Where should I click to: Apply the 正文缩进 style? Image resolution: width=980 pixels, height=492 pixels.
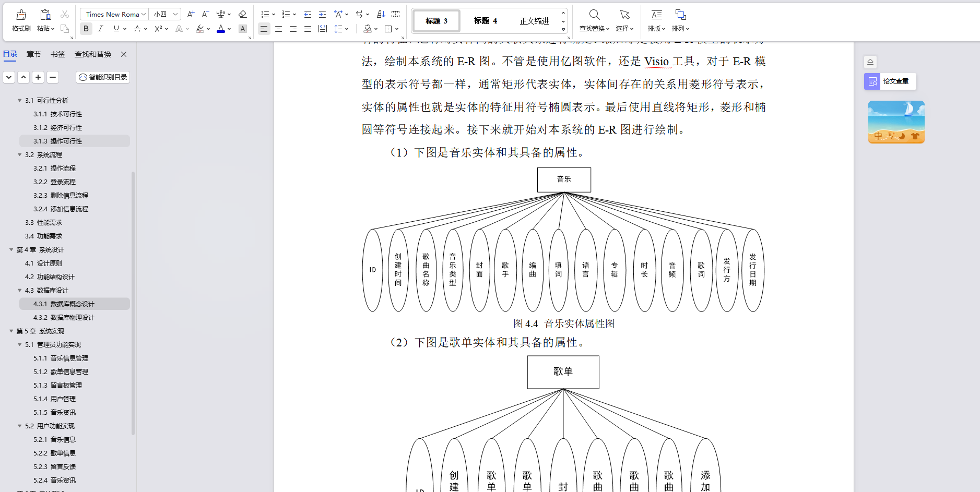click(534, 21)
